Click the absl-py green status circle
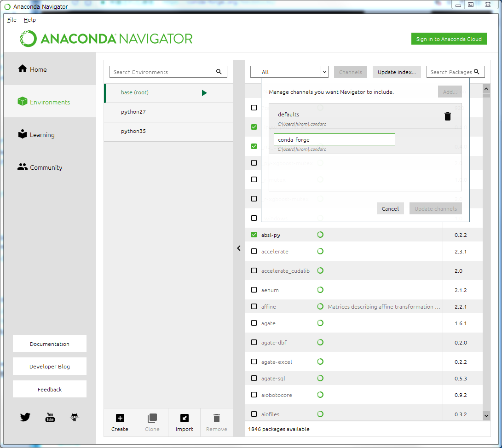502x448 pixels. [x=320, y=235]
